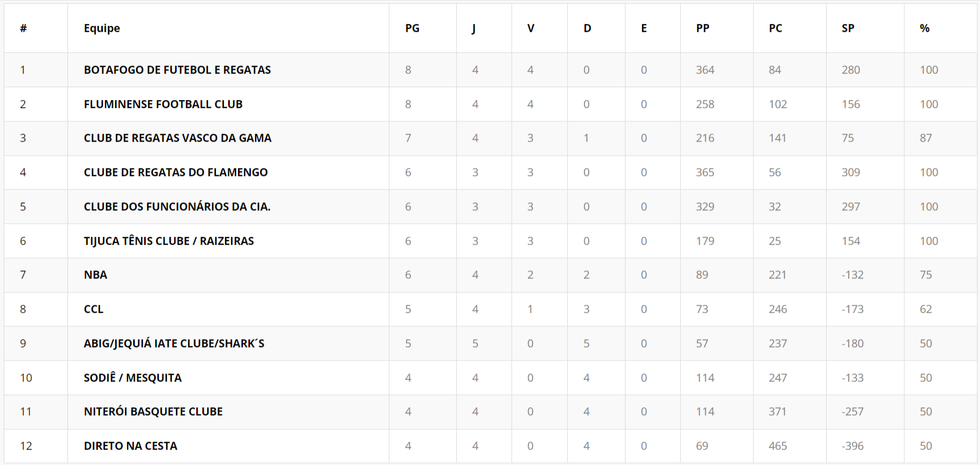980x465 pixels.
Task: Click the # ranking column header
Action: pyautogui.click(x=23, y=28)
